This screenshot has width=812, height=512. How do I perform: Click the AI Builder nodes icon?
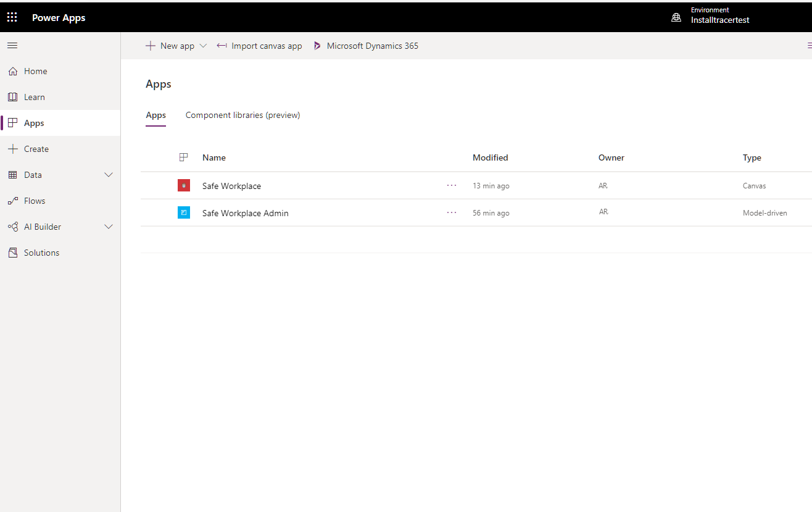pos(12,227)
